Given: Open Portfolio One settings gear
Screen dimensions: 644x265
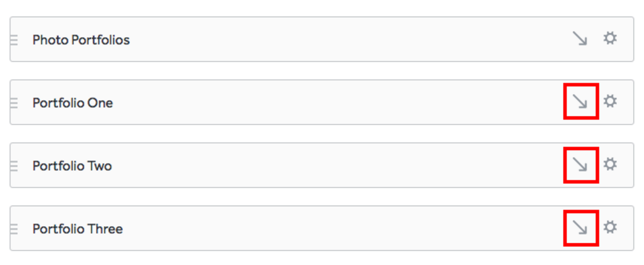Looking at the screenshot, I should (x=610, y=102).
